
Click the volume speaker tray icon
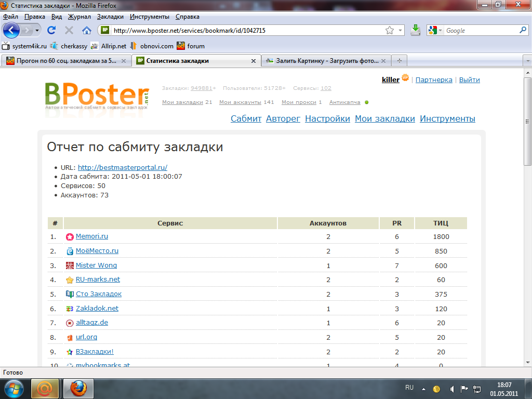(x=452, y=389)
